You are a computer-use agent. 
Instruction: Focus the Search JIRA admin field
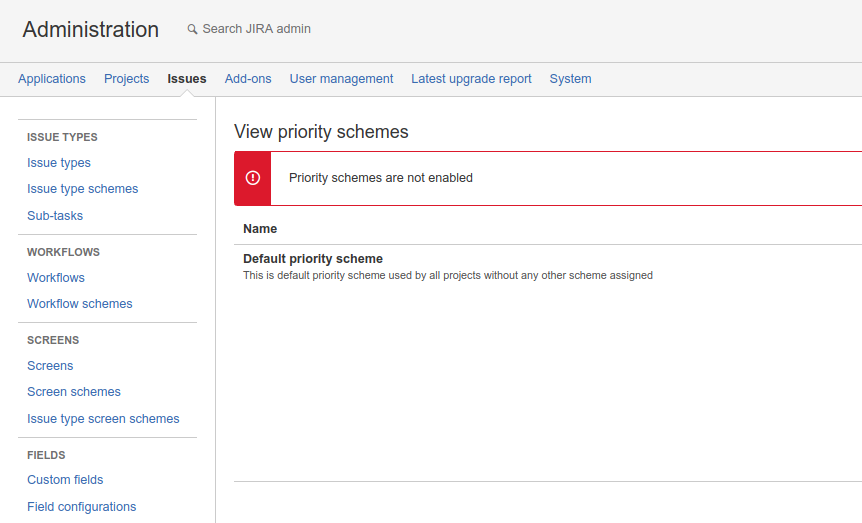[256, 29]
